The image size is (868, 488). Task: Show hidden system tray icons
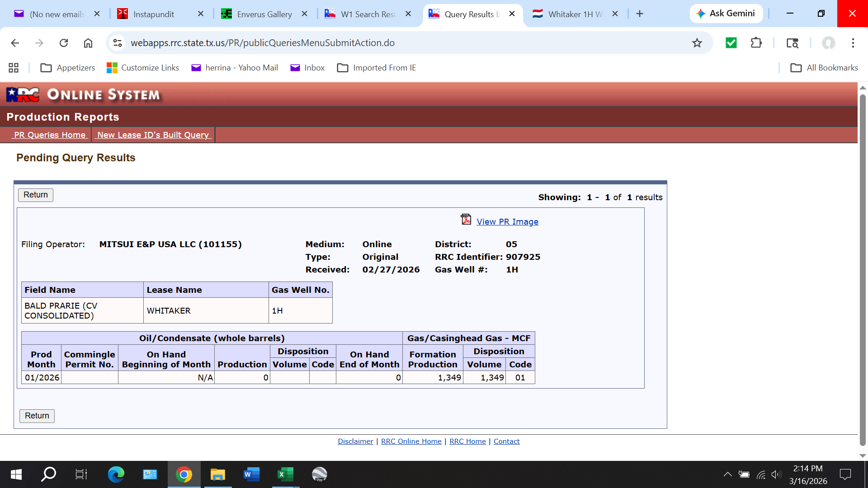pos(727,474)
